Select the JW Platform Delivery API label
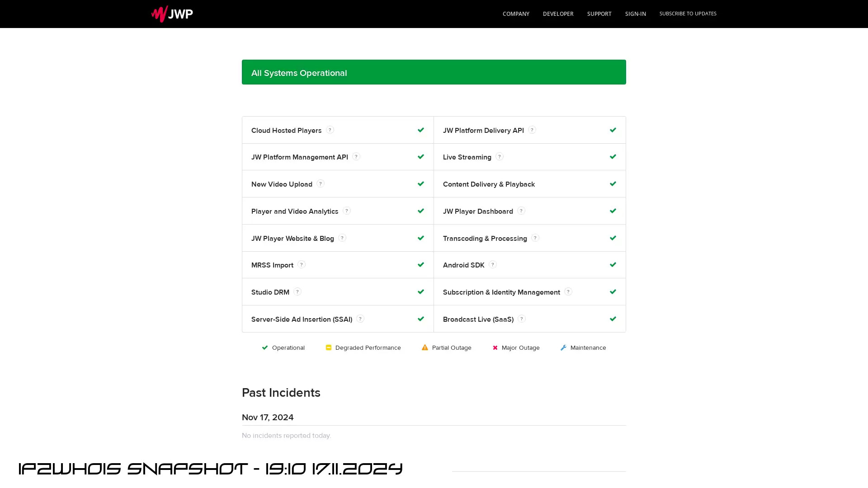The image size is (868, 488). click(483, 131)
